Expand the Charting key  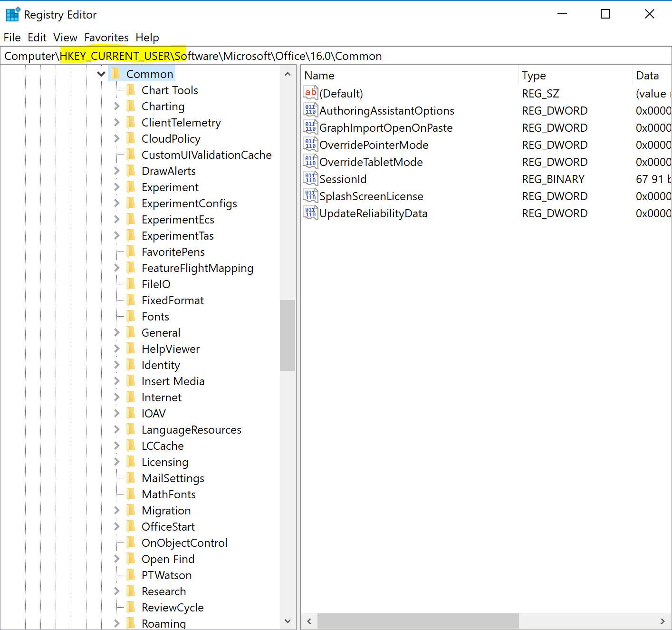tap(116, 106)
